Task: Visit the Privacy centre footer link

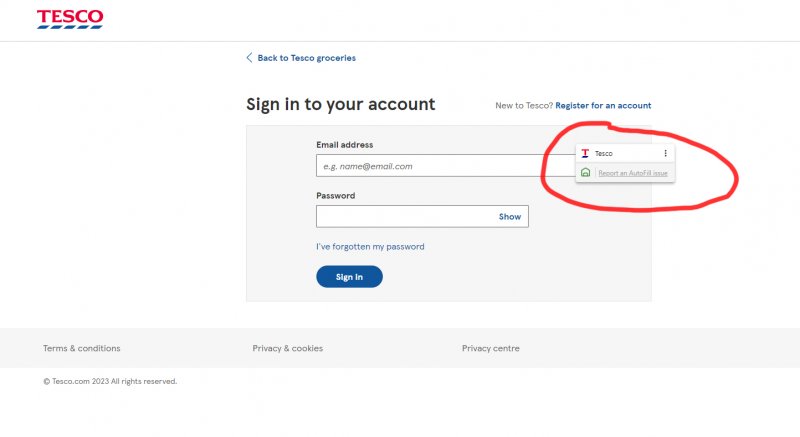Action: [491, 348]
